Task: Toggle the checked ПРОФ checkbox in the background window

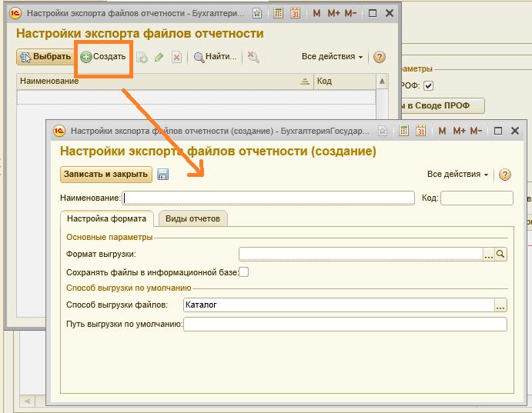Action: point(428,85)
